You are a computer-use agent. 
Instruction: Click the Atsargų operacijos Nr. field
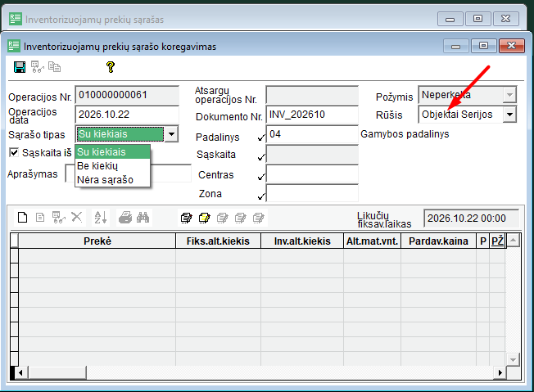tap(312, 95)
